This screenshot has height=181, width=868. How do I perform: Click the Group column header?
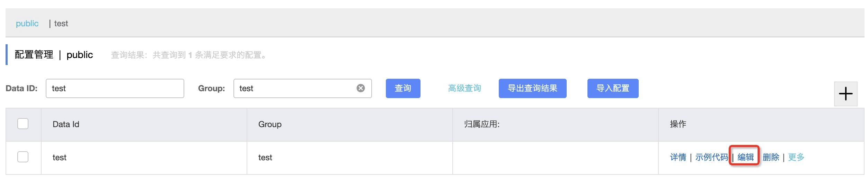click(270, 124)
